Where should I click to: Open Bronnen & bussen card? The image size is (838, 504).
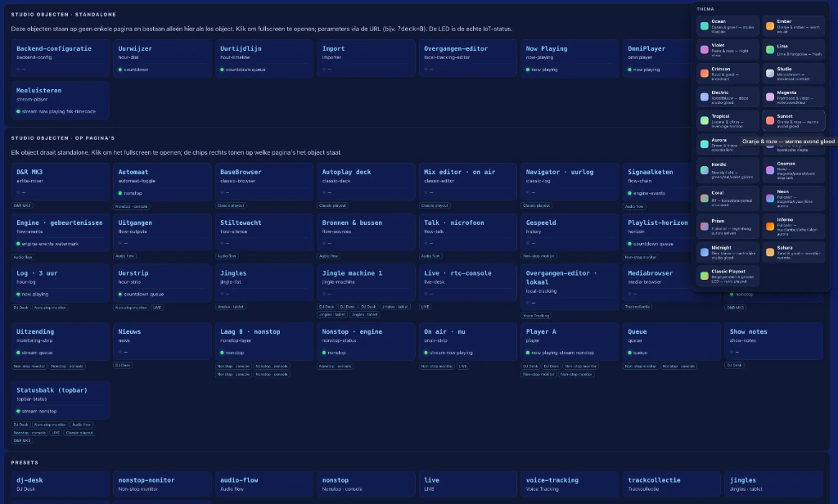(366, 232)
